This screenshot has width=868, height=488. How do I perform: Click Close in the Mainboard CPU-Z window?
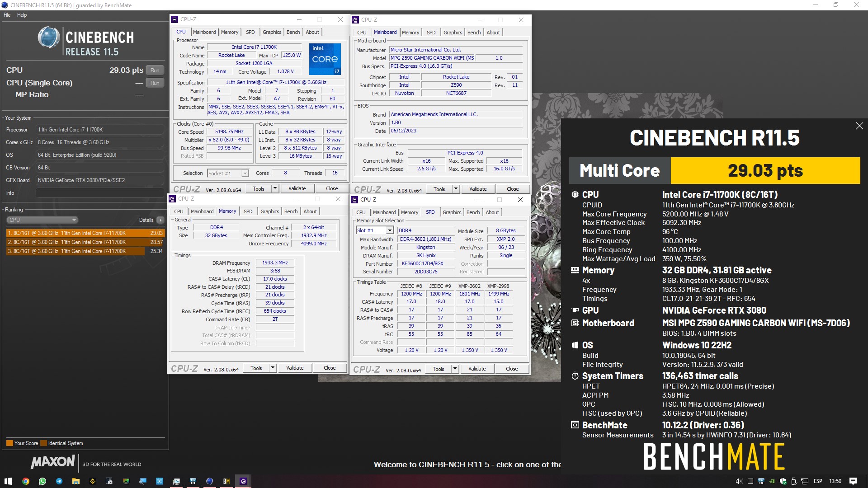(513, 189)
